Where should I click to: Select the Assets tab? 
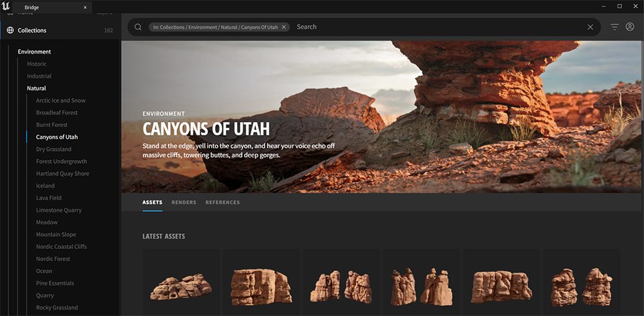pyautogui.click(x=152, y=202)
